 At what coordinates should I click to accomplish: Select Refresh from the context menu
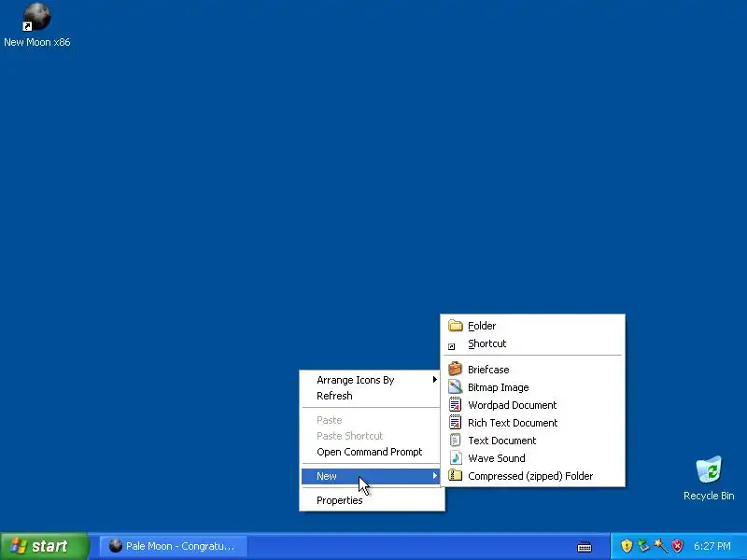click(372, 396)
